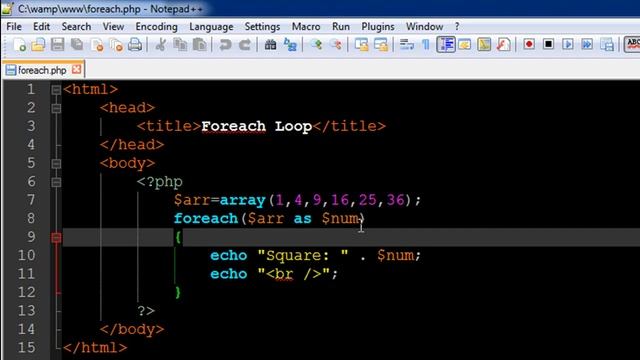The height and width of the screenshot is (360, 640).
Task: Open the Plugins menu
Action: click(x=378, y=27)
